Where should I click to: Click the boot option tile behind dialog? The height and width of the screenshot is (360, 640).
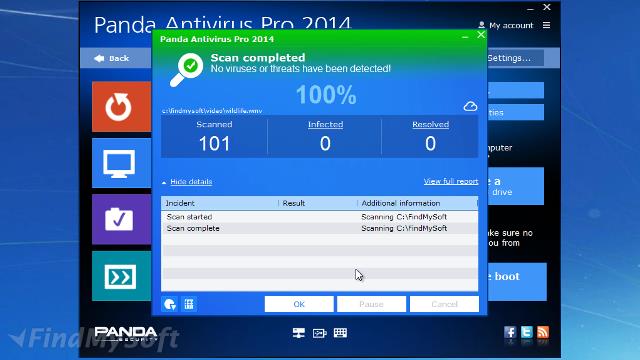pyautogui.click(x=517, y=282)
